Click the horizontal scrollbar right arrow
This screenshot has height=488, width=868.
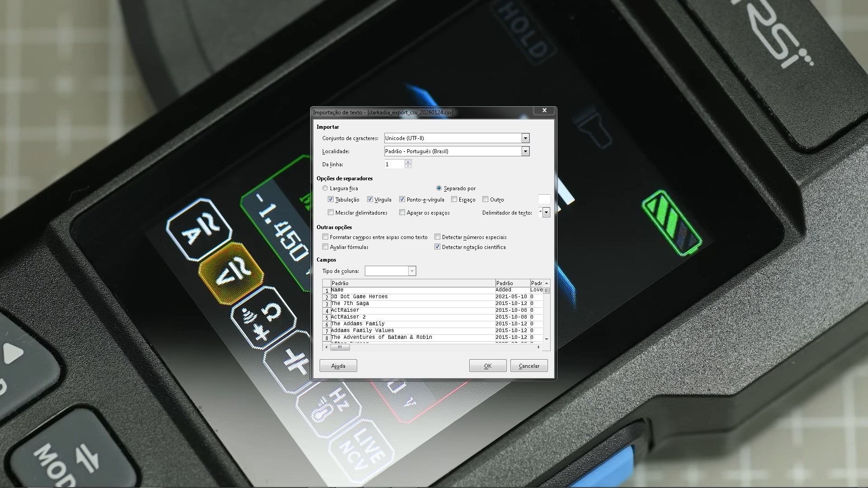click(x=538, y=347)
